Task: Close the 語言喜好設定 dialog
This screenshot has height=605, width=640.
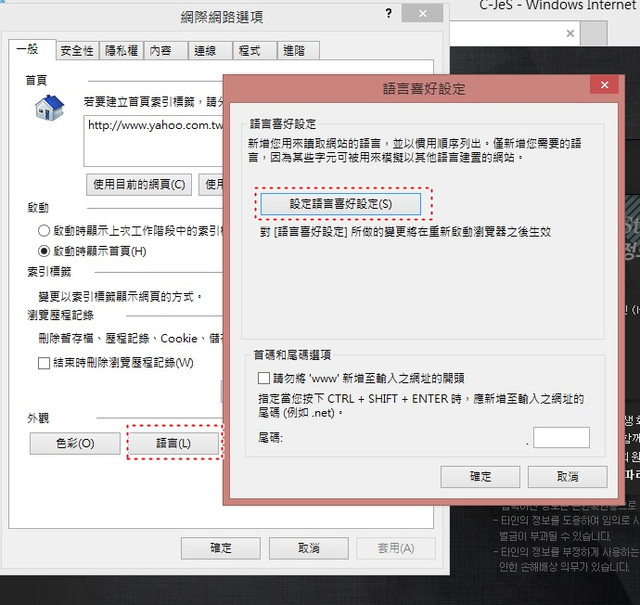Action: (604, 85)
